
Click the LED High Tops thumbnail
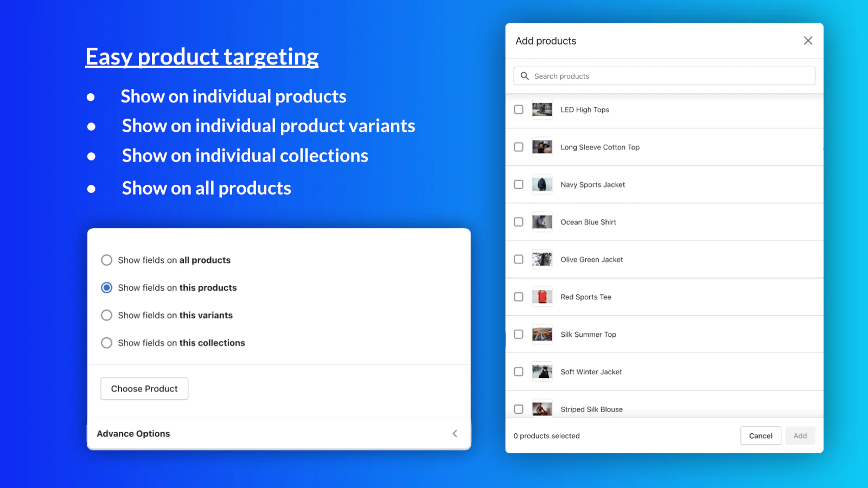pos(542,110)
